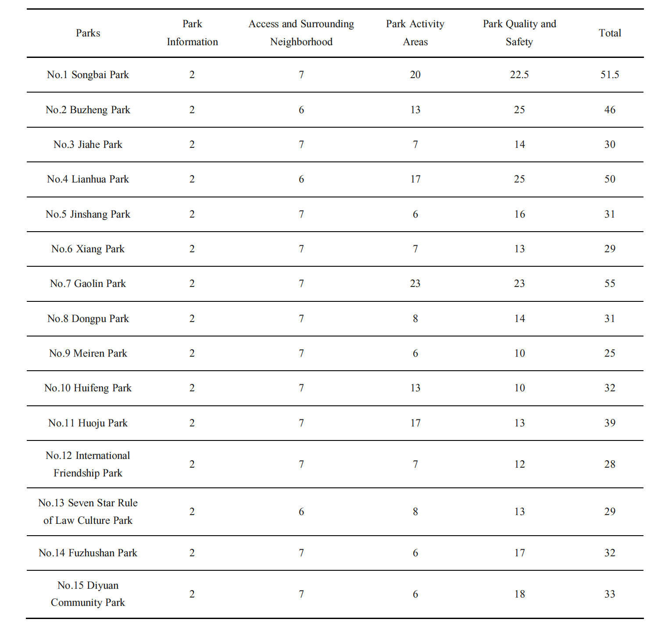This screenshot has height=637, width=672.
Task: Click the No.1 Songbai Park row label
Action: (x=88, y=75)
